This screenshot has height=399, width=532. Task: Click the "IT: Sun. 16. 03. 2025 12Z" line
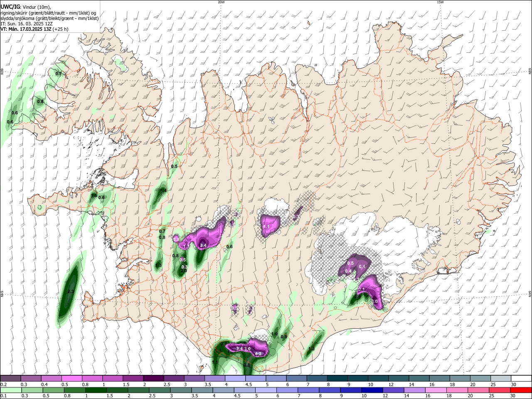[x=27, y=24]
